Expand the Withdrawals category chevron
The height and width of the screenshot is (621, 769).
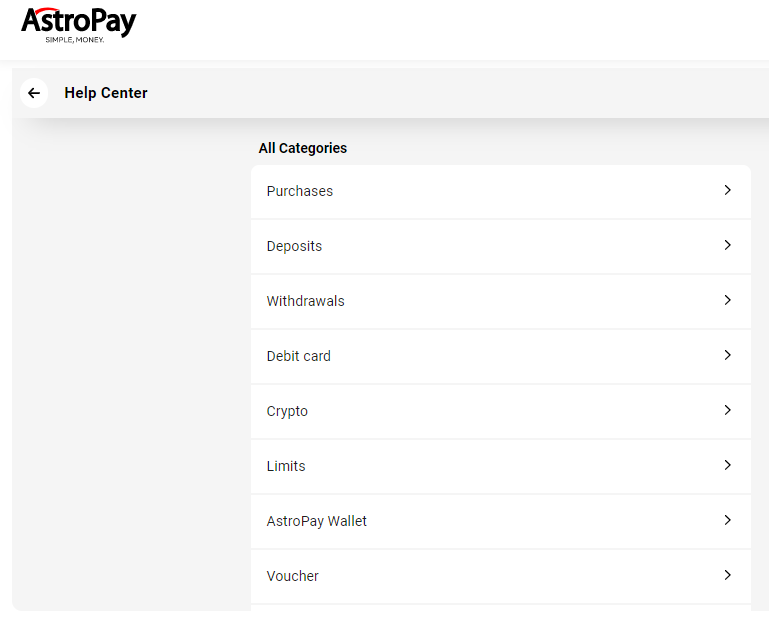(727, 300)
